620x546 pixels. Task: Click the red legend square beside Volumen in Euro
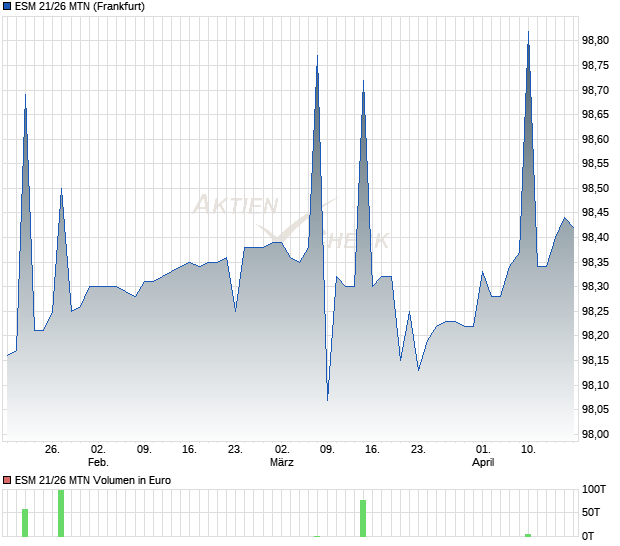point(7,480)
